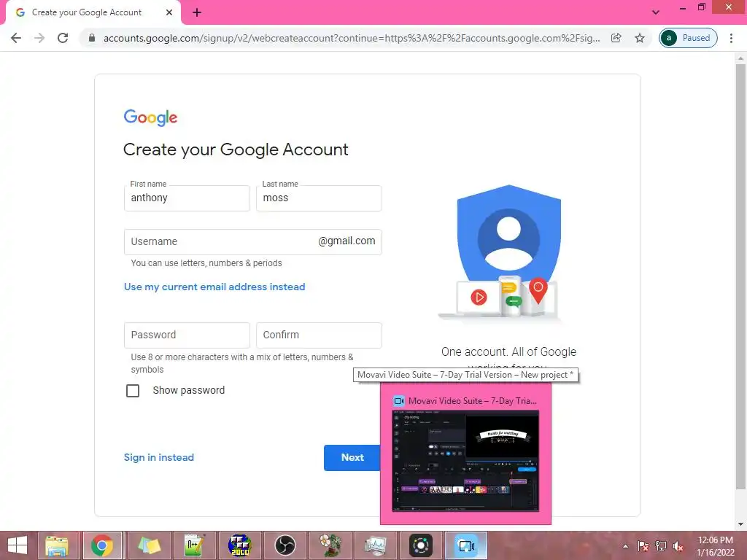This screenshot has width=747, height=560.
Task: Click the Create your Google Account heading
Action: [236, 149]
